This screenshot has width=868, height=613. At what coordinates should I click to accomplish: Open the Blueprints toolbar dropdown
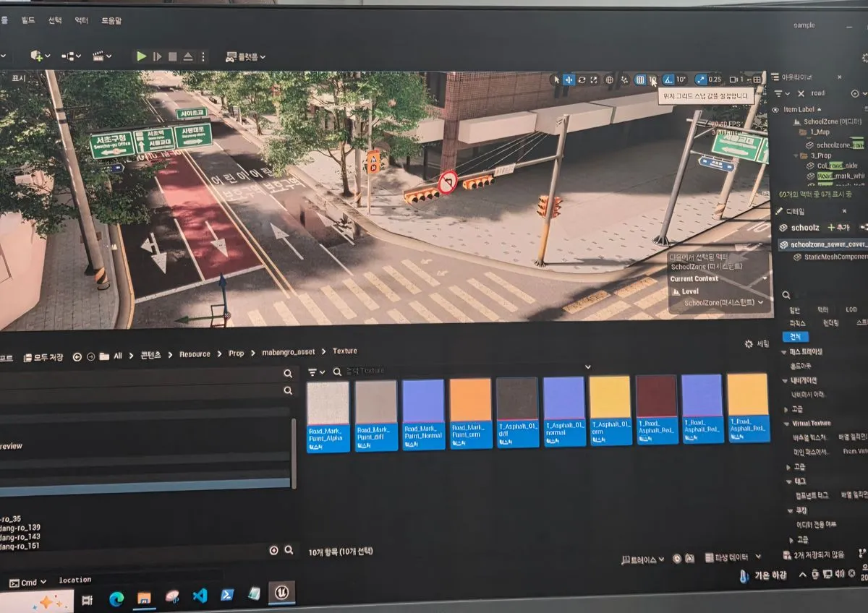(x=71, y=56)
